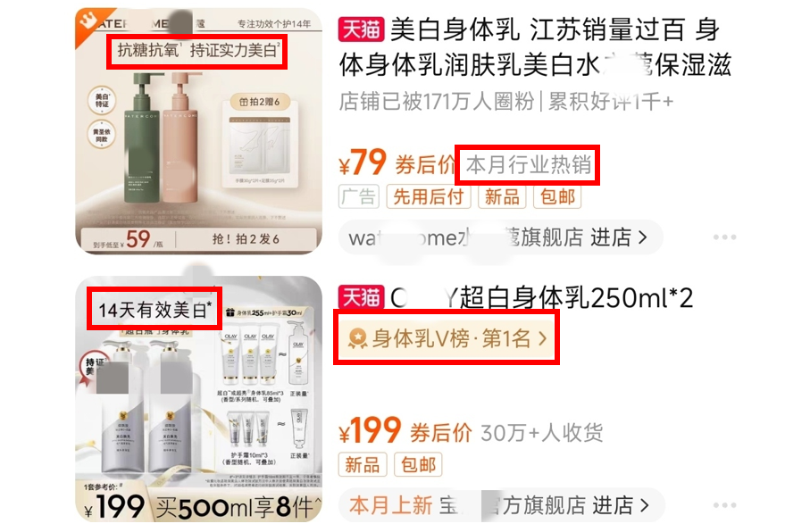
Task: Click the Tmall badge on first listing
Action: [362, 29]
